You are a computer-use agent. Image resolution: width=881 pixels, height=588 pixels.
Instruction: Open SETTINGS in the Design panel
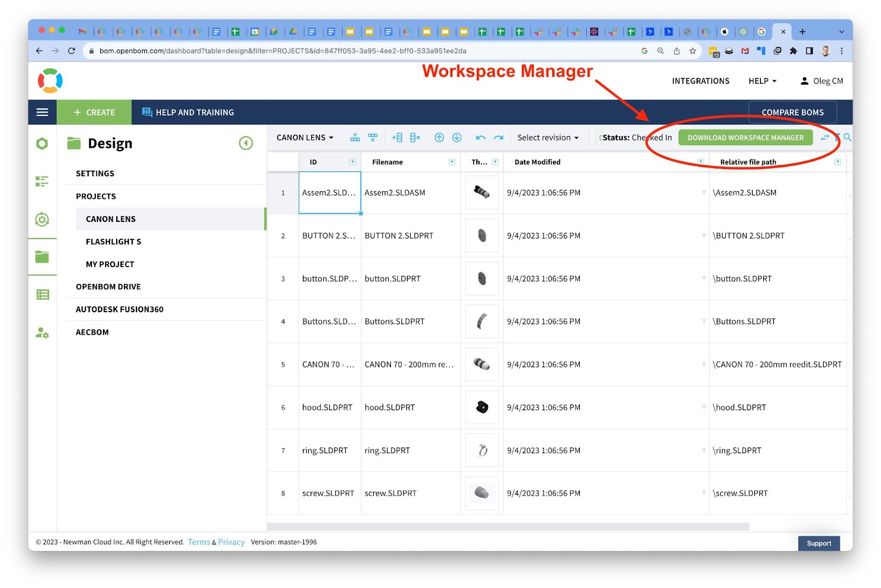click(x=95, y=173)
